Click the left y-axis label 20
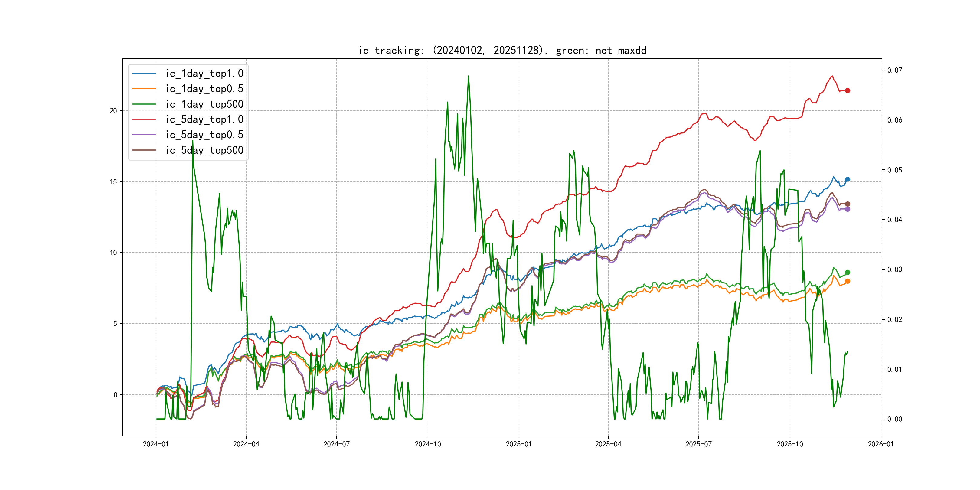 point(113,111)
